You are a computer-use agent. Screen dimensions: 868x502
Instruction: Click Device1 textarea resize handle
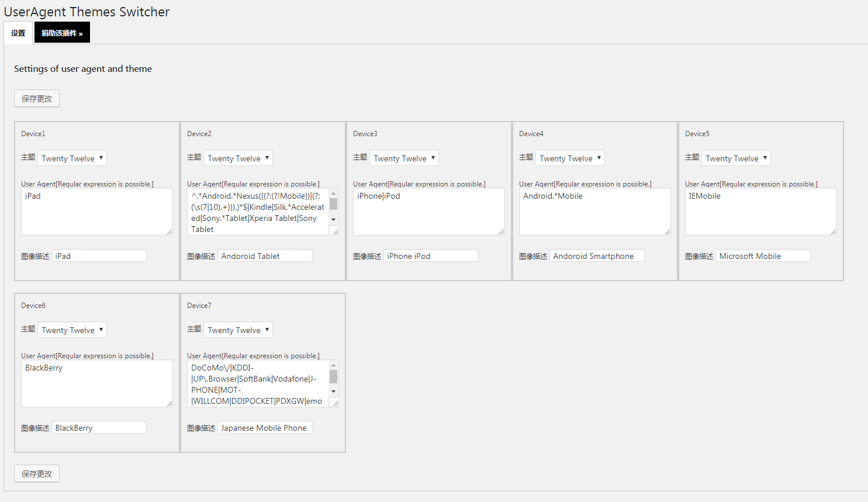[x=170, y=232]
